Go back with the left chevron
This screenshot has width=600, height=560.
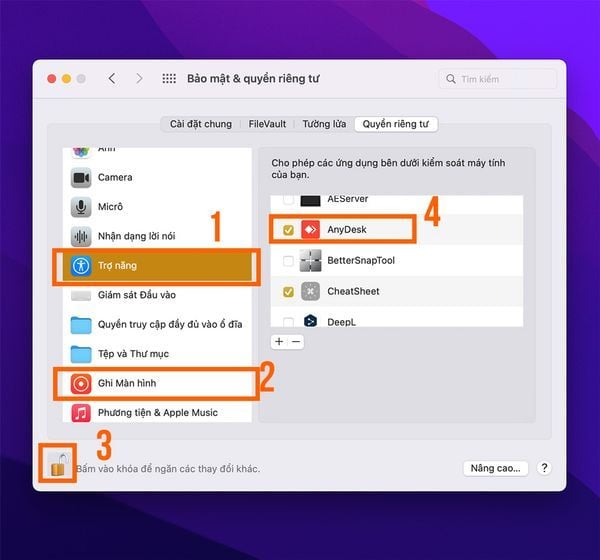pyautogui.click(x=112, y=79)
